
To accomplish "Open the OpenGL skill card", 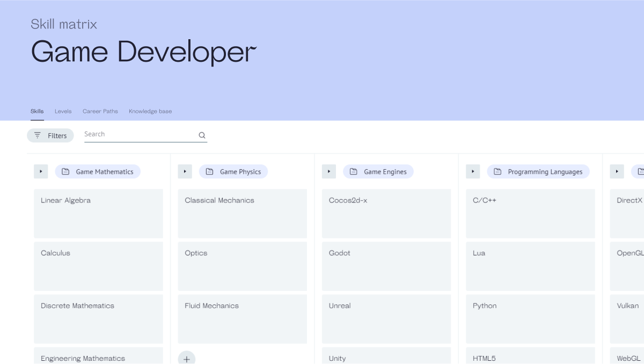I will click(627, 266).
